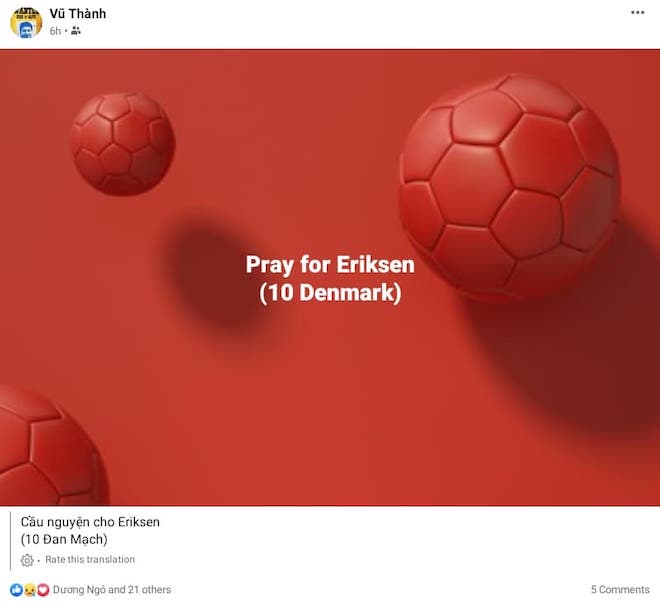Click the partial soccer ball at the image's bottom-left
Screen dimensions: 660x604
[x=53, y=446]
